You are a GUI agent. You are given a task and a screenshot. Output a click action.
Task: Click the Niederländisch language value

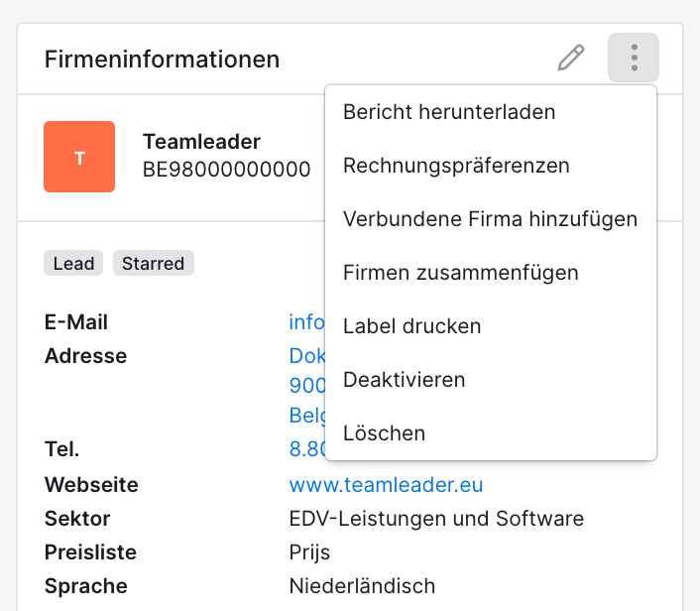coord(362,586)
